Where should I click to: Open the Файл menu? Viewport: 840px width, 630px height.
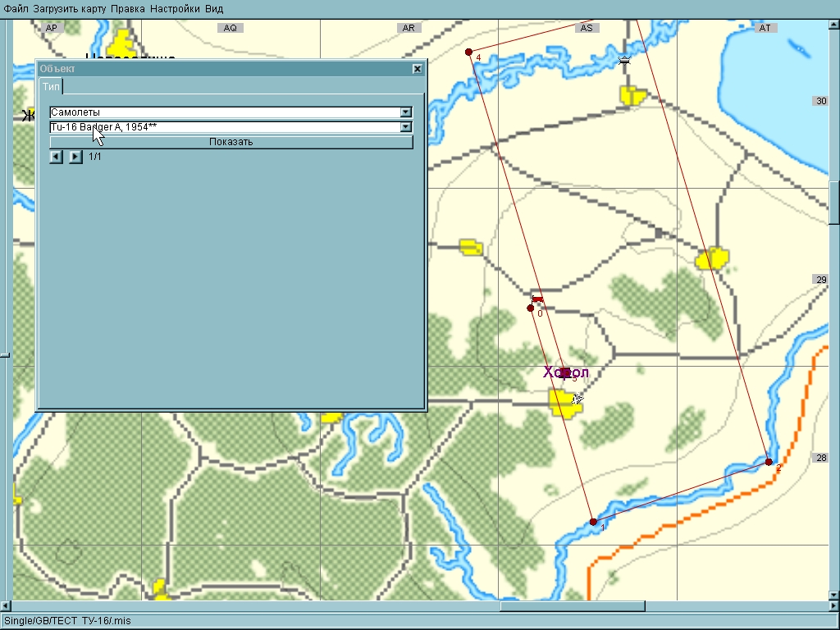pyautogui.click(x=16, y=8)
